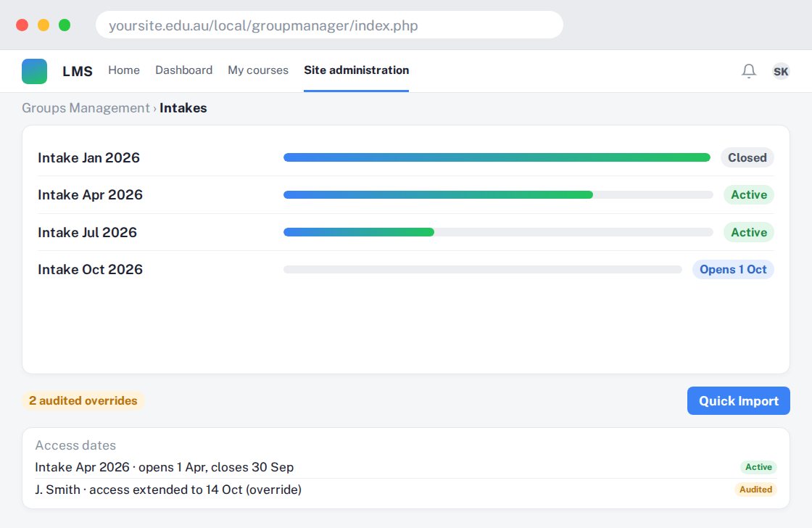Open the SK user avatar menu

coord(781,71)
